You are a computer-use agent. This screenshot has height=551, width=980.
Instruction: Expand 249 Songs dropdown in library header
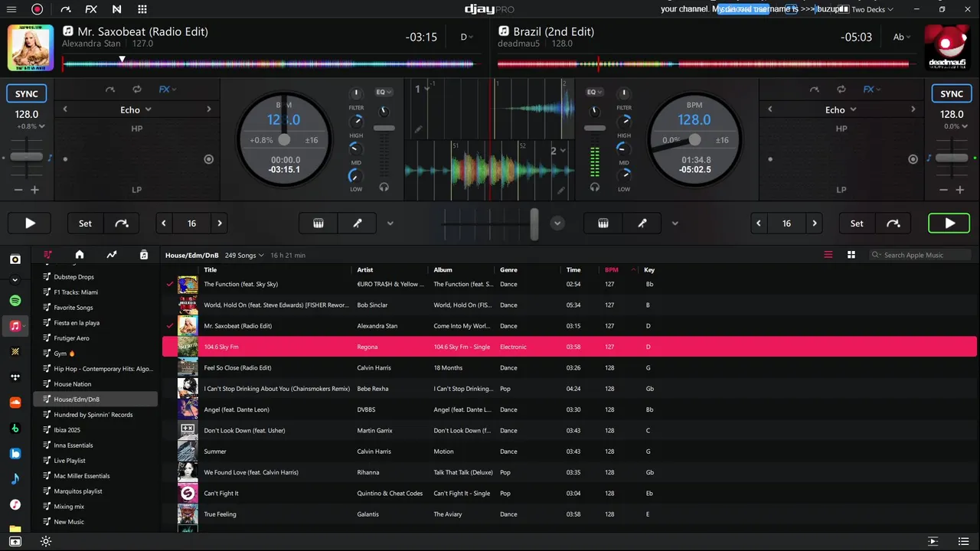click(x=243, y=255)
